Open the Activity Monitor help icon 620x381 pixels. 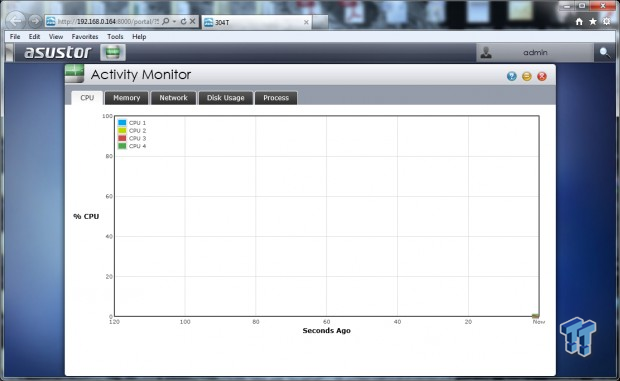512,76
